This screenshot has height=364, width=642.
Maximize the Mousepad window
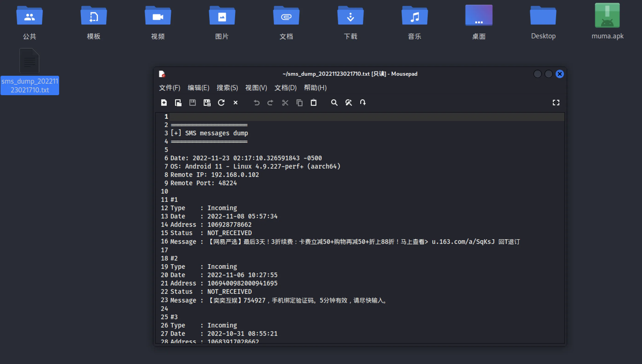[x=548, y=74]
